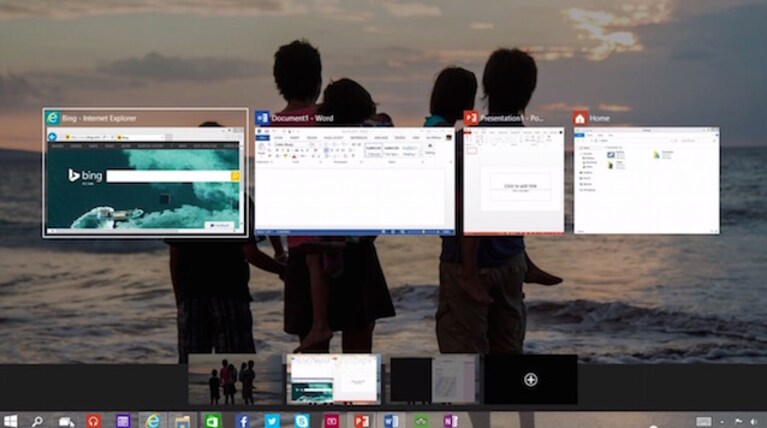Open Word from the taskbar
The width and height of the screenshot is (767, 428).
point(391,421)
